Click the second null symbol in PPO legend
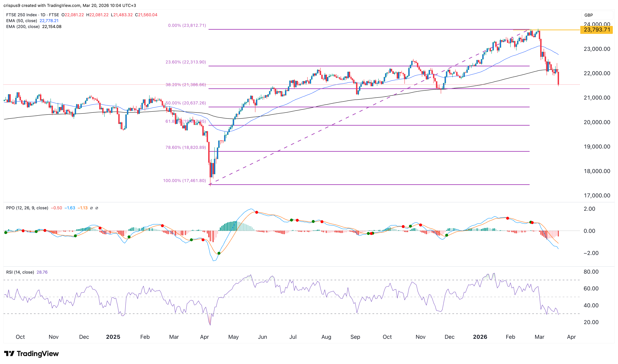The image size is (618, 364). pyautogui.click(x=97, y=208)
